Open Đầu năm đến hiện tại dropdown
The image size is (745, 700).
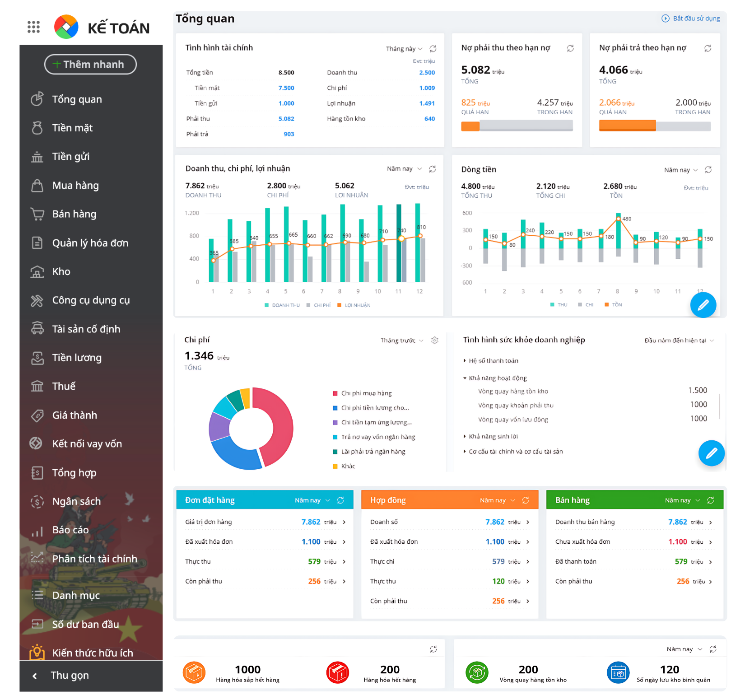[679, 341]
